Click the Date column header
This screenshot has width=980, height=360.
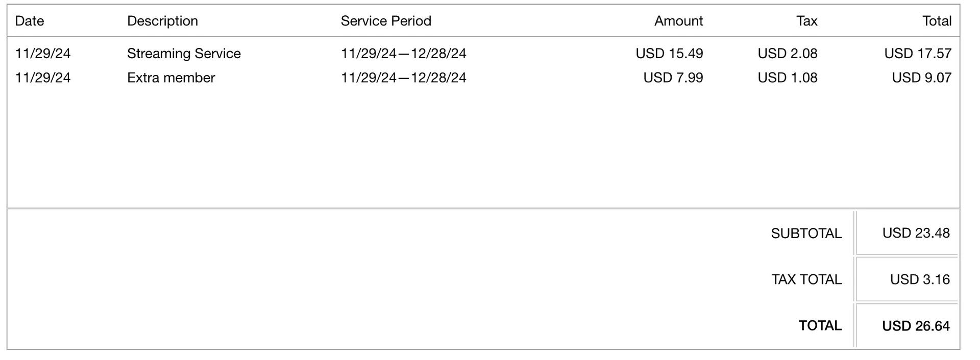pos(30,21)
